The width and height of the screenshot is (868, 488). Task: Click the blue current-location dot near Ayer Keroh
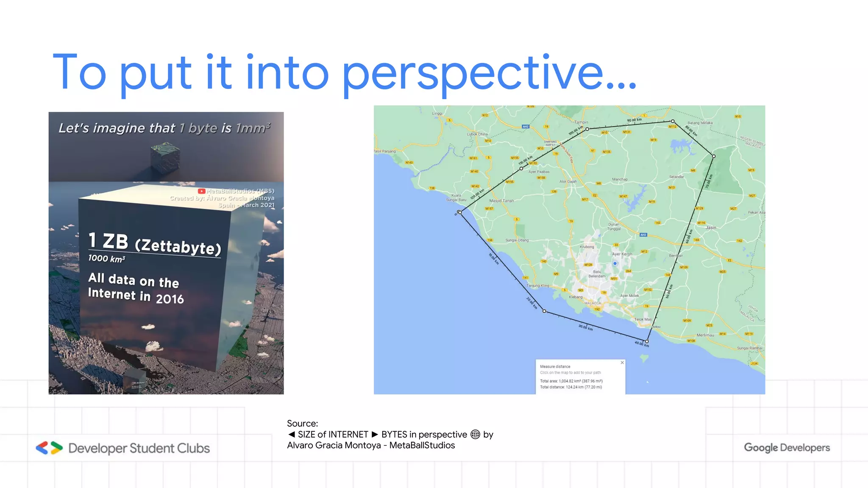(x=615, y=263)
